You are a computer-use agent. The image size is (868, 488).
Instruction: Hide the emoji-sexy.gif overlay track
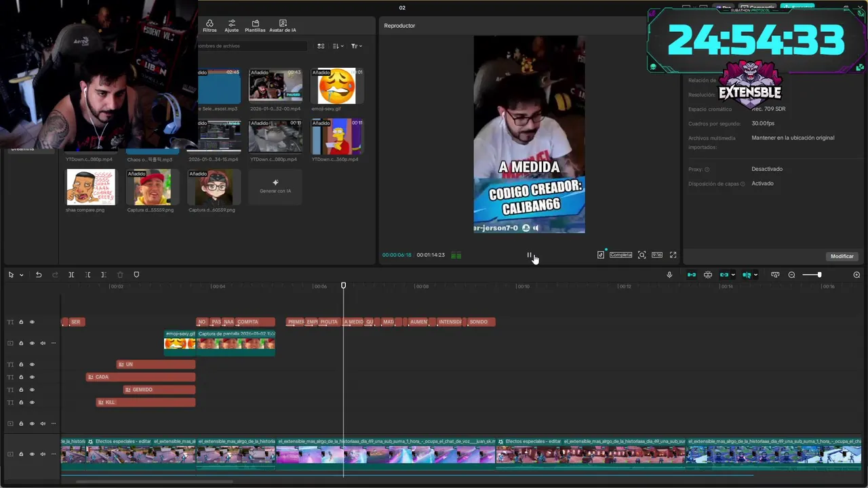pyautogui.click(x=32, y=343)
